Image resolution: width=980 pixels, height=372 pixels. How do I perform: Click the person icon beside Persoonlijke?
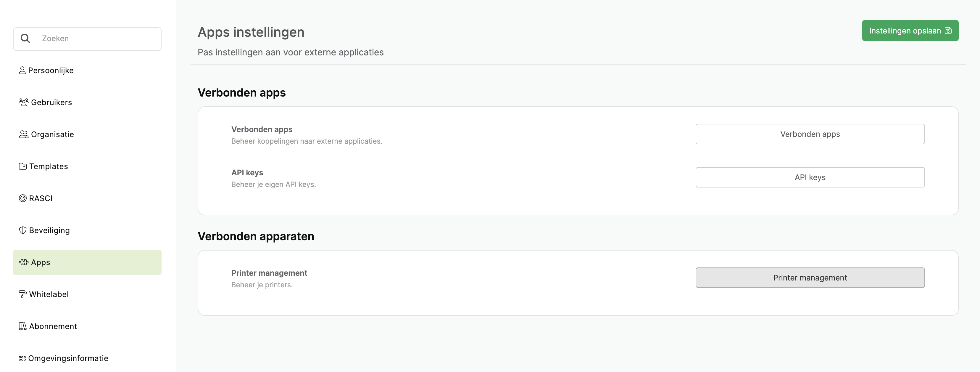click(x=22, y=70)
